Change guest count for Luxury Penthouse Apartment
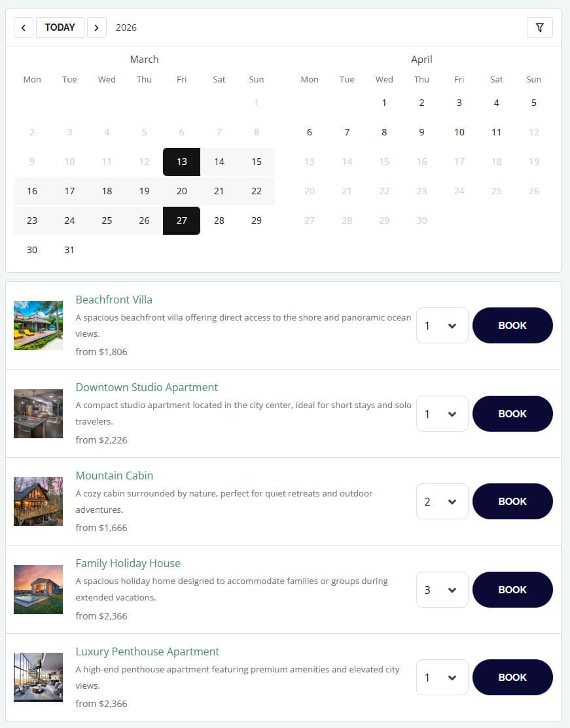Viewport: 570px width, 728px height. pyautogui.click(x=442, y=677)
